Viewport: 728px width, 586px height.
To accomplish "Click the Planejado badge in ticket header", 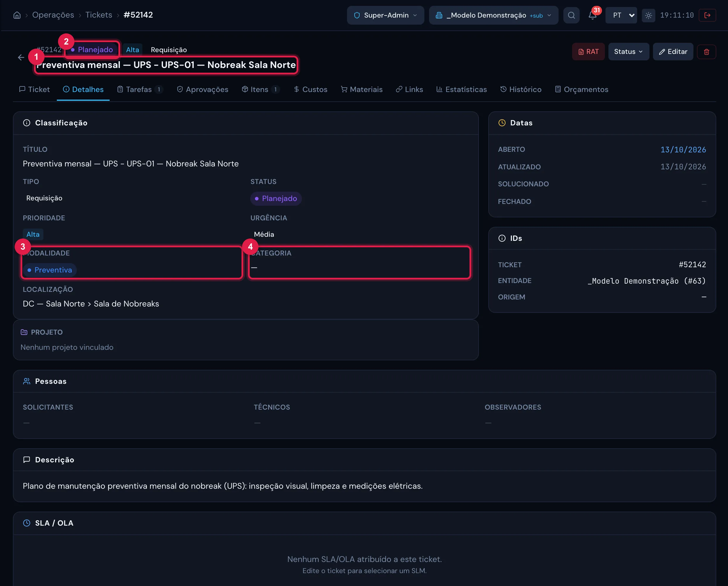I will tap(92, 50).
